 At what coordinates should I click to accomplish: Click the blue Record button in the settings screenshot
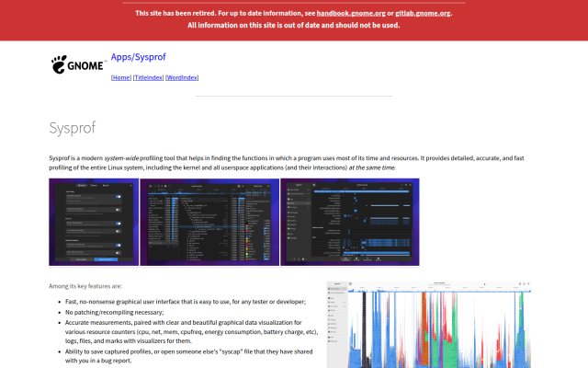pos(106,259)
